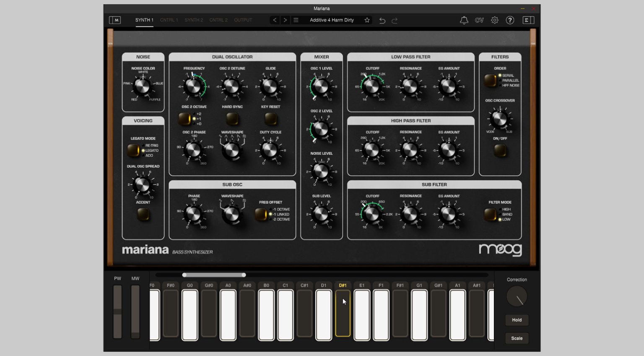Click the undo arrow icon
644x356 pixels.
coord(382,20)
